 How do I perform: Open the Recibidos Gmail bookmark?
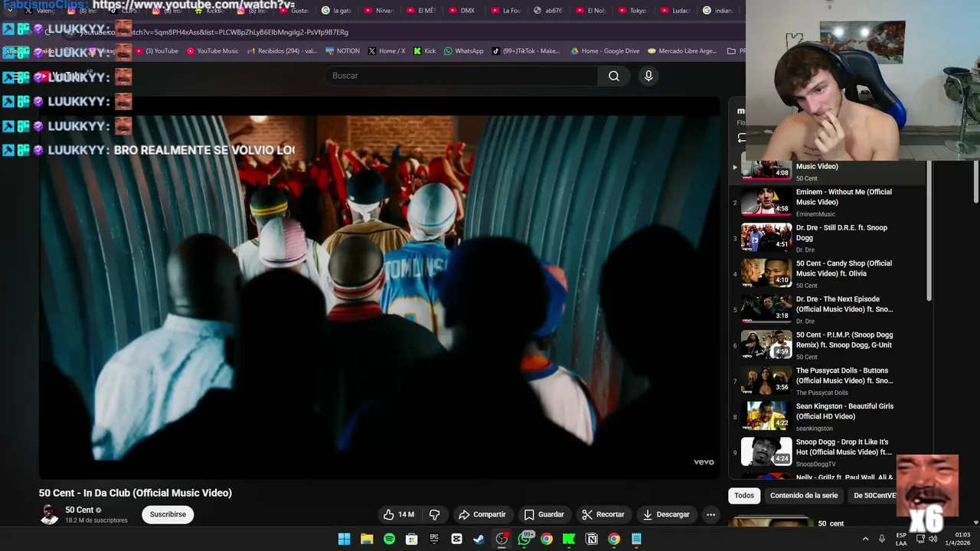[282, 51]
